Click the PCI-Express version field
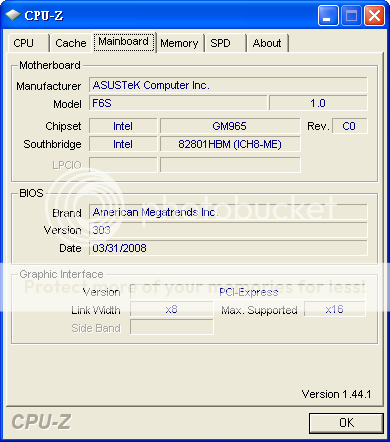Image resolution: width=390 pixels, height=442 pixels. tap(248, 292)
